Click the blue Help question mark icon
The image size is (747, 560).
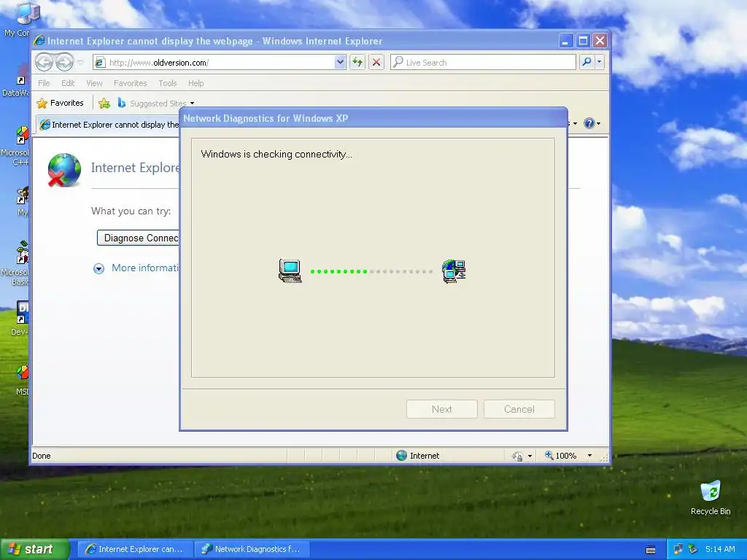pyautogui.click(x=589, y=124)
